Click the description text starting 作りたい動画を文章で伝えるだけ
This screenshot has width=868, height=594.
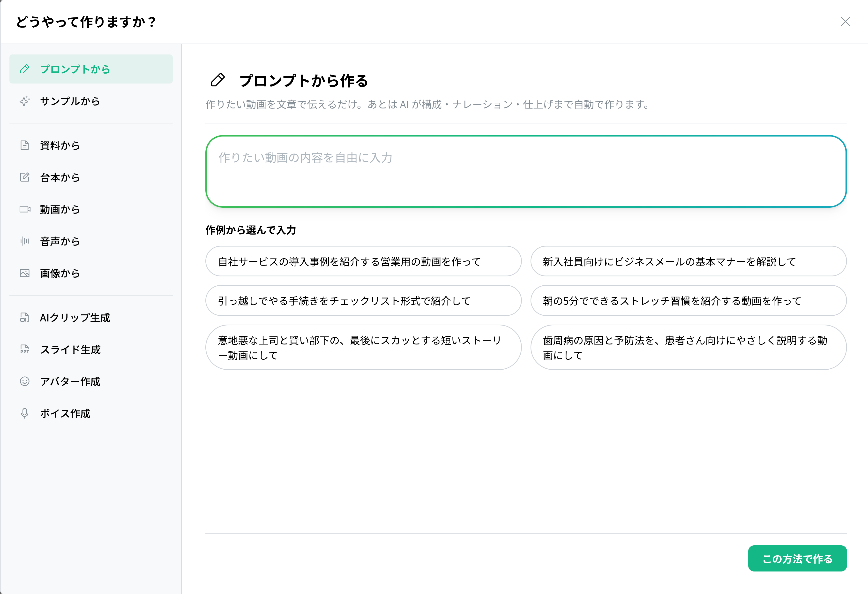(428, 104)
